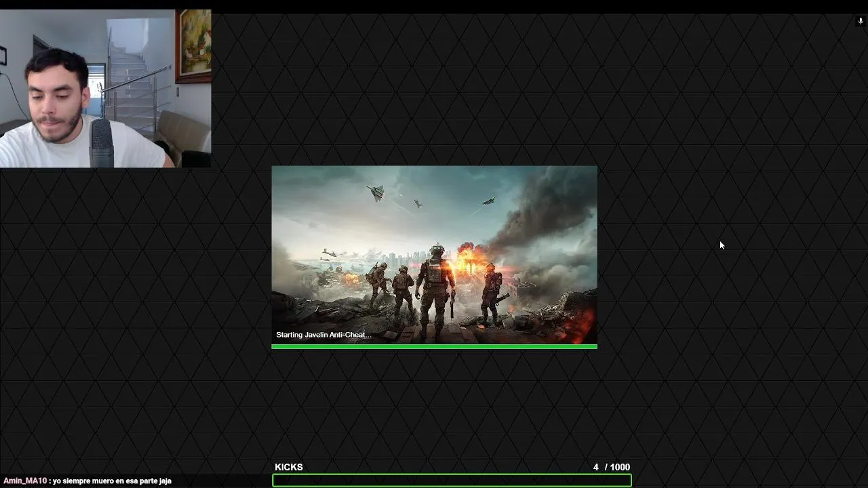Viewport: 868px width, 488px height.
Task: Click the 'KICKS' goal label
Action: pyautogui.click(x=289, y=467)
